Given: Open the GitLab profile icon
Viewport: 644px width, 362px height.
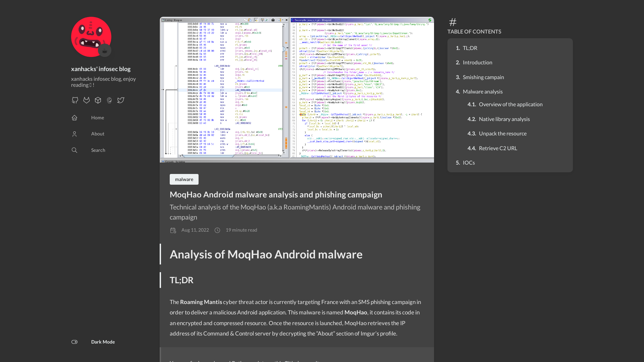Looking at the screenshot, I should pos(86,100).
